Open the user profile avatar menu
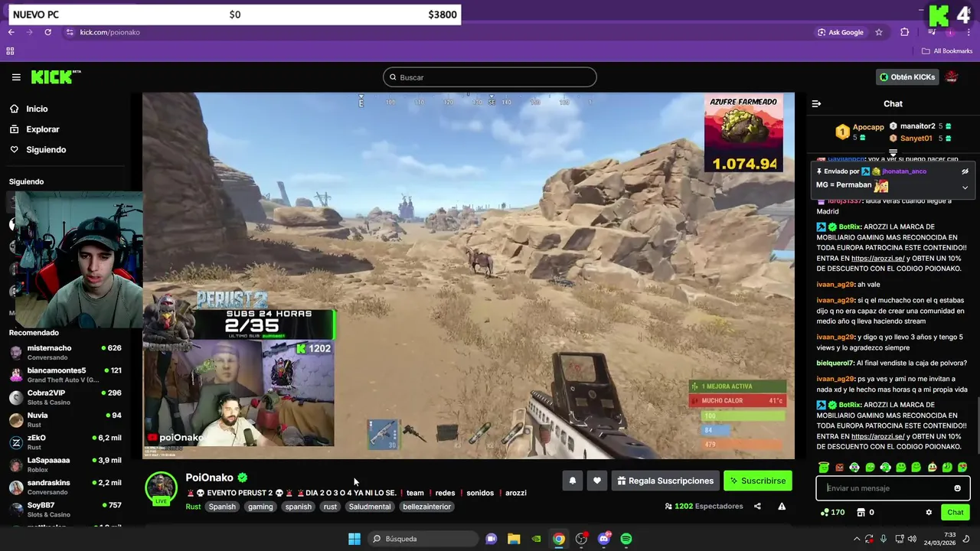 pos(952,77)
